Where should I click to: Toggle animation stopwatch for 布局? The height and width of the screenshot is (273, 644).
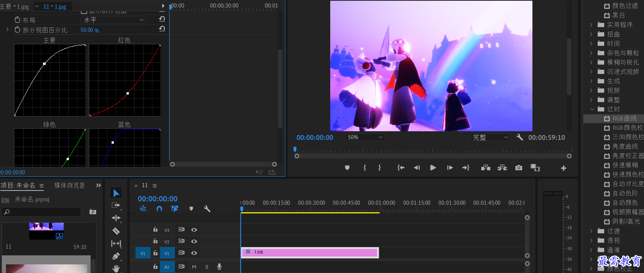tap(17, 19)
